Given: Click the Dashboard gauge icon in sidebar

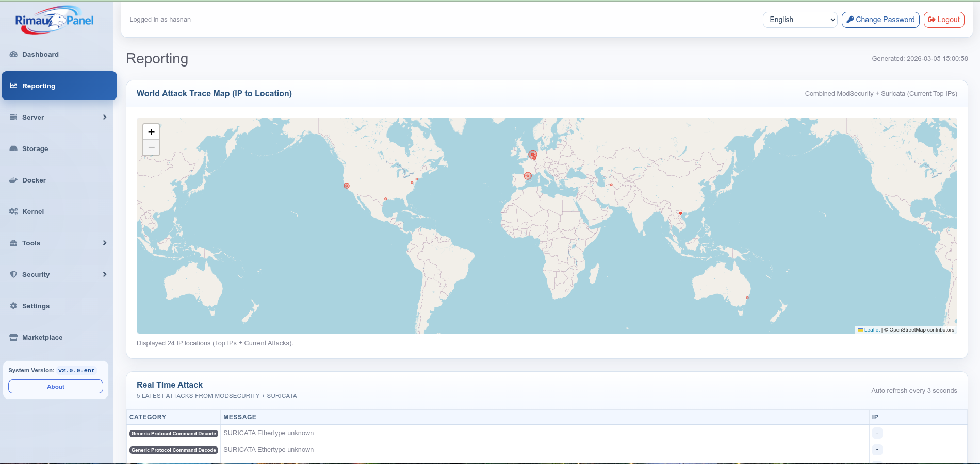Looking at the screenshot, I should point(13,55).
